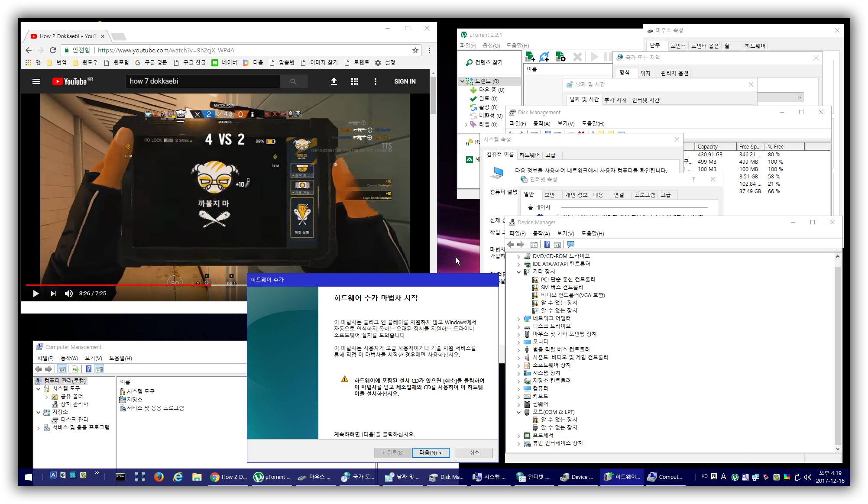Collapse the 기타 장치 node in Device Manager

[x=518, y=272]
